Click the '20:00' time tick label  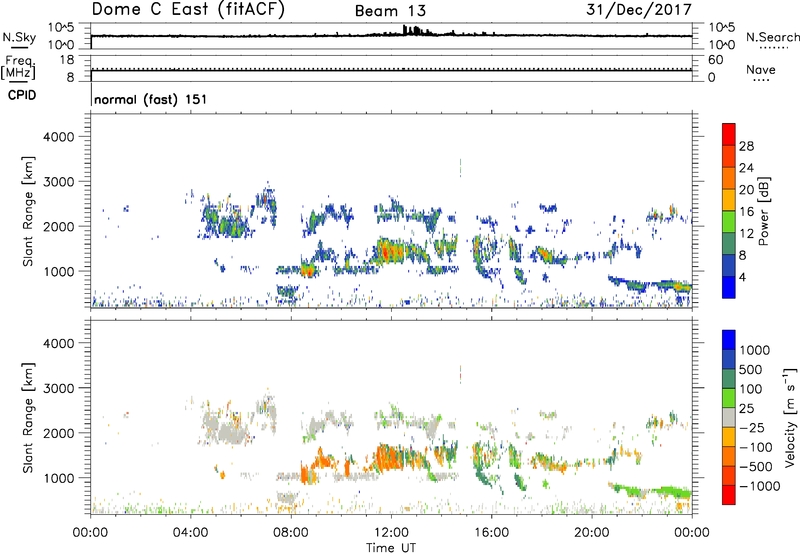pyautogui.click(x=591, y=533)
